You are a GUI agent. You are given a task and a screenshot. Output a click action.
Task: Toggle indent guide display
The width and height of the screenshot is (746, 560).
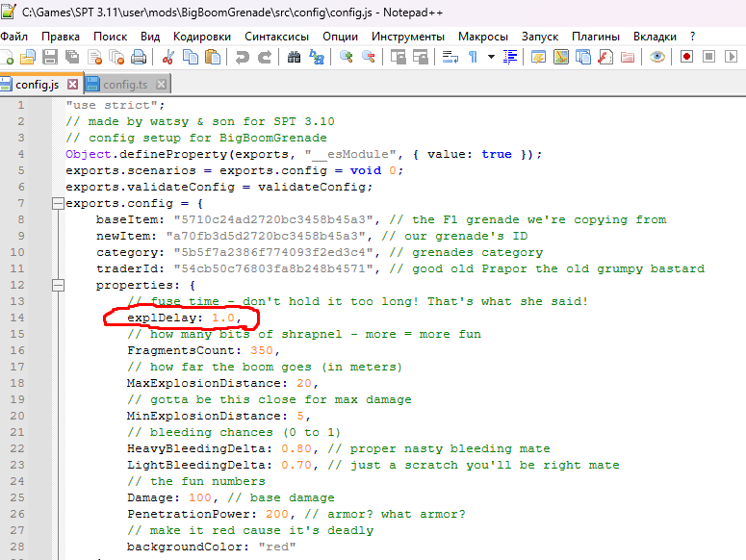point(510,57)
